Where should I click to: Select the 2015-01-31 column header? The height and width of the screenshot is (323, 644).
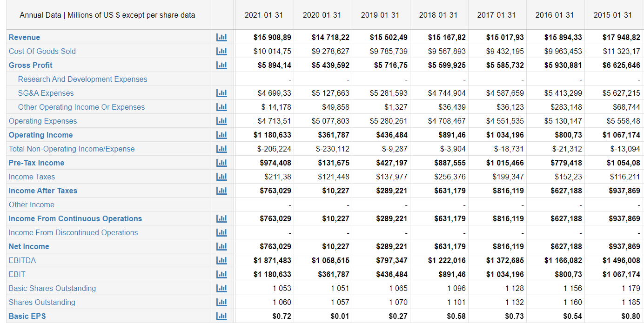tap(613, 15)
